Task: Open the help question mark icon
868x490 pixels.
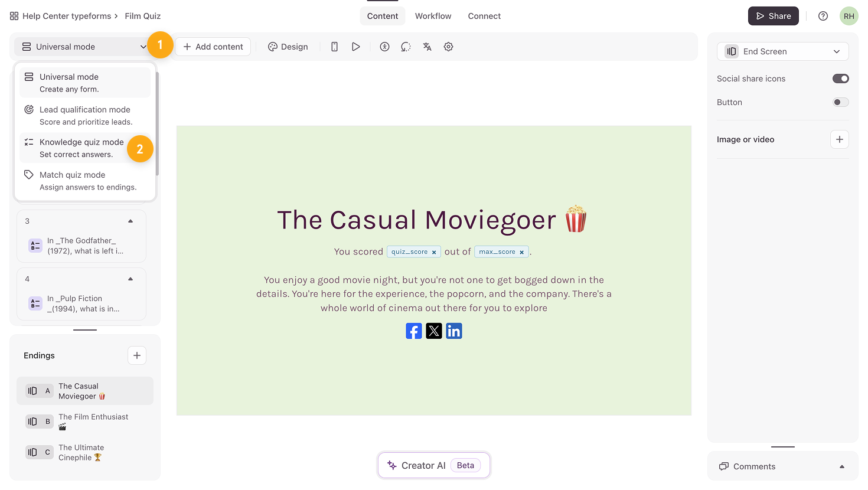Action: pyautogui.click(x=823, y=16)
